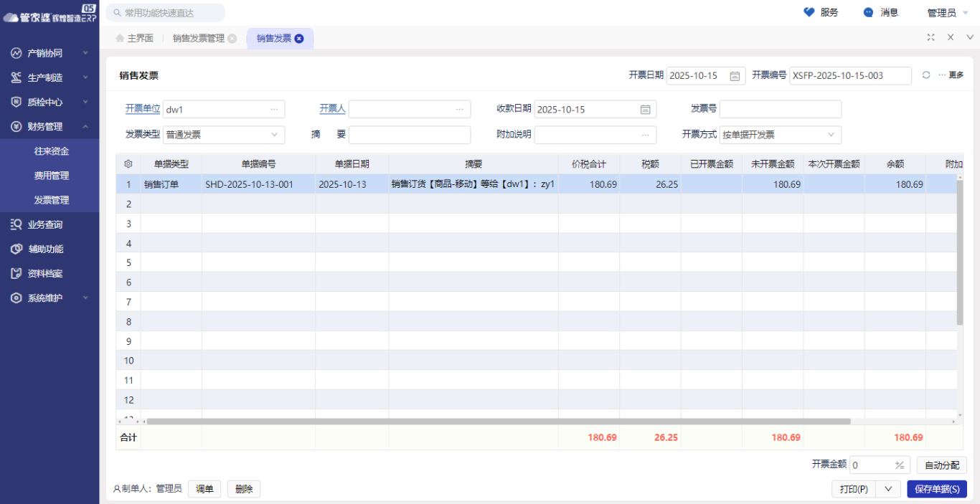Open the 发票类型 dropdown
Image resolution: width=980 pixels, height=504 pixels.
275,135
